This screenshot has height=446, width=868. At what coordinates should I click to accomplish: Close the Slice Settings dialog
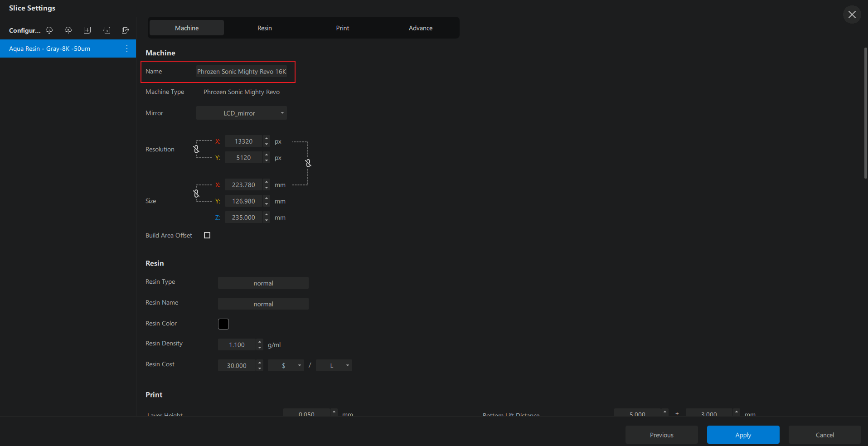(x=852, y=15)
